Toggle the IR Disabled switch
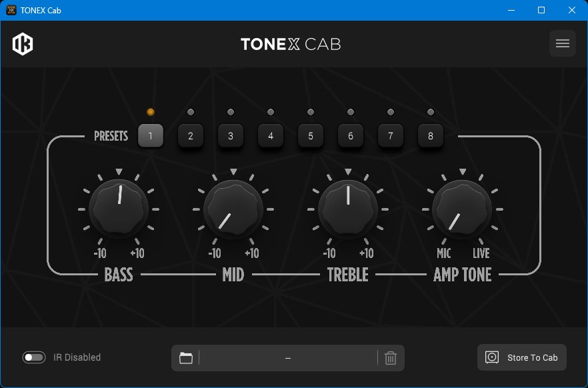Image resolution: width=588 pixels, height=388 pixels. tap(33, 357)
